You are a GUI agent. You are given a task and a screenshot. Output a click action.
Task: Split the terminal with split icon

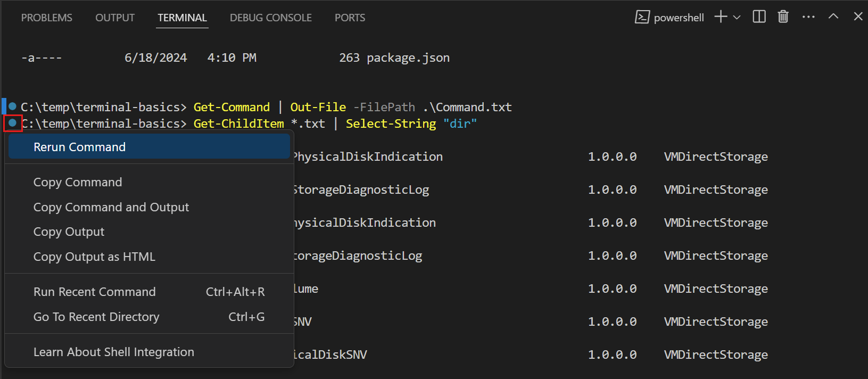[759, 17]
